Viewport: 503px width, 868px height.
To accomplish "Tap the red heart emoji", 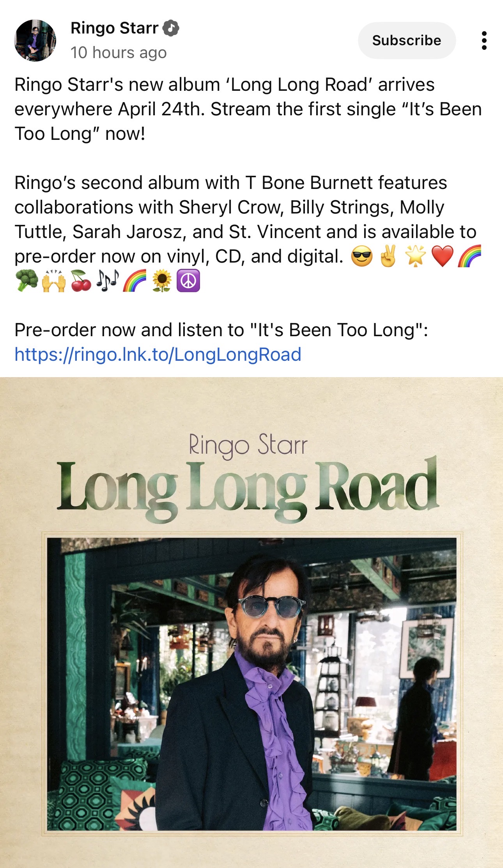I will point(443,256).
